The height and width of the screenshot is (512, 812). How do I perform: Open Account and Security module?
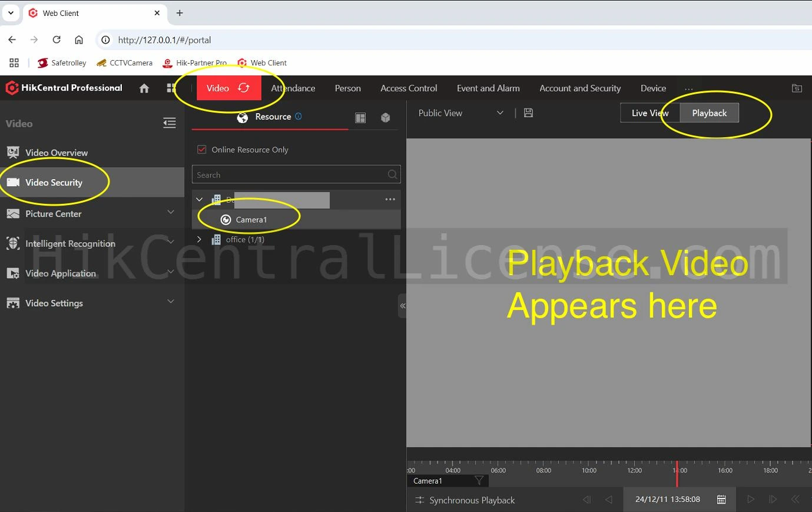[x=580, y=88]
